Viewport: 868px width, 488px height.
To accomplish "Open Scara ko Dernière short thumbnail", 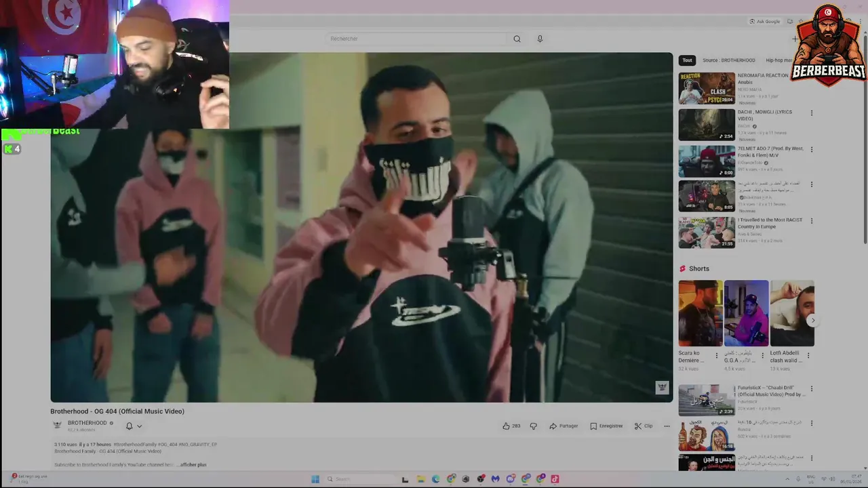I will pyautogui.click(x=701, y=313).
